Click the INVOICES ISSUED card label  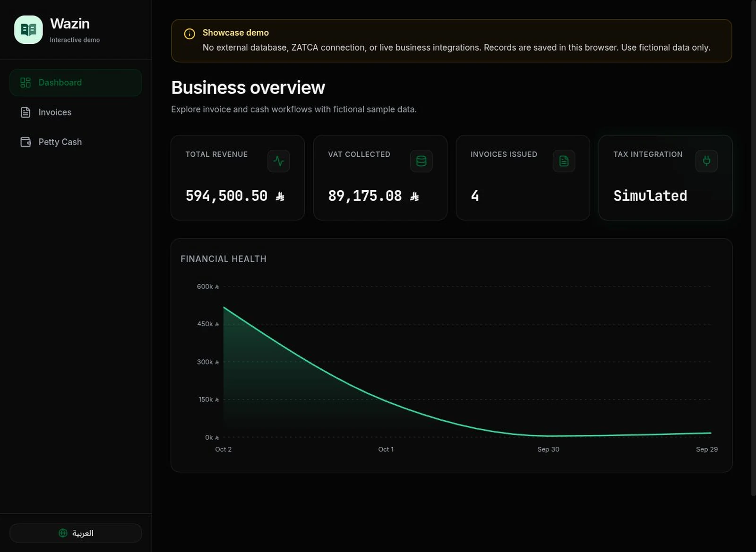(x=504, y=154)
